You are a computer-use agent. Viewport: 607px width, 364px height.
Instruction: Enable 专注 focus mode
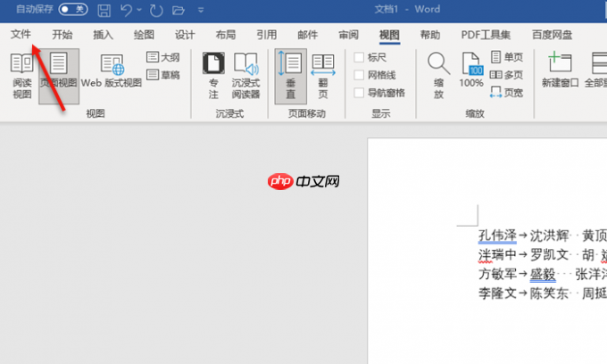click(x=213, y=76)
